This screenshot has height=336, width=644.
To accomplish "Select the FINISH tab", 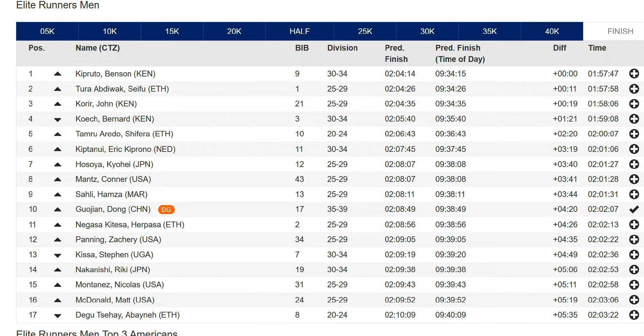I will (x=620, y=31).
